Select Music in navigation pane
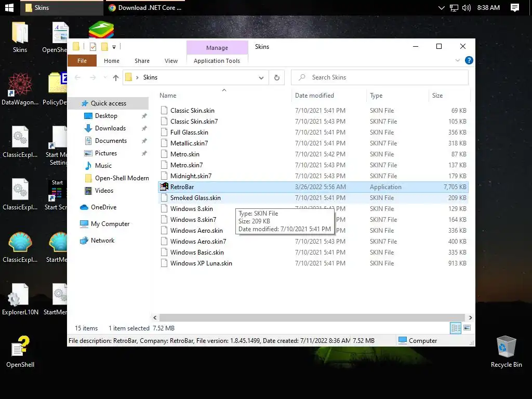The height and width of the screenshot is (399, 532). [103, 166]
